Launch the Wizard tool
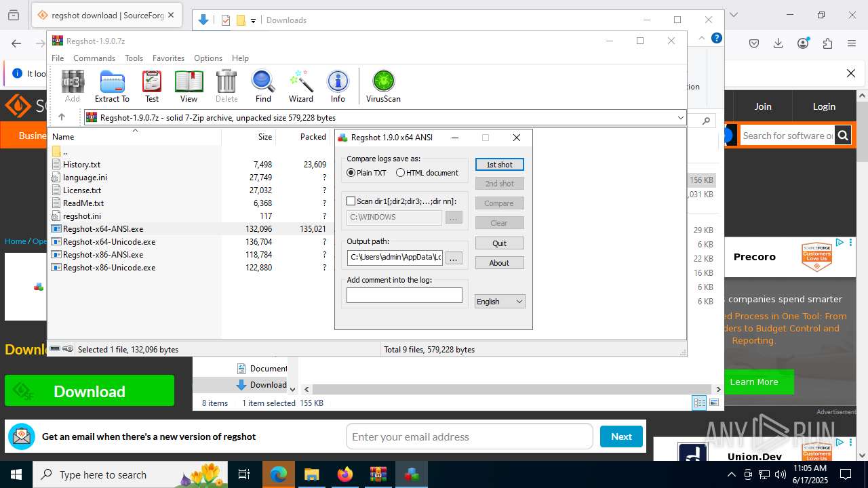Screen dimensions: 868x488 (301, 86)
